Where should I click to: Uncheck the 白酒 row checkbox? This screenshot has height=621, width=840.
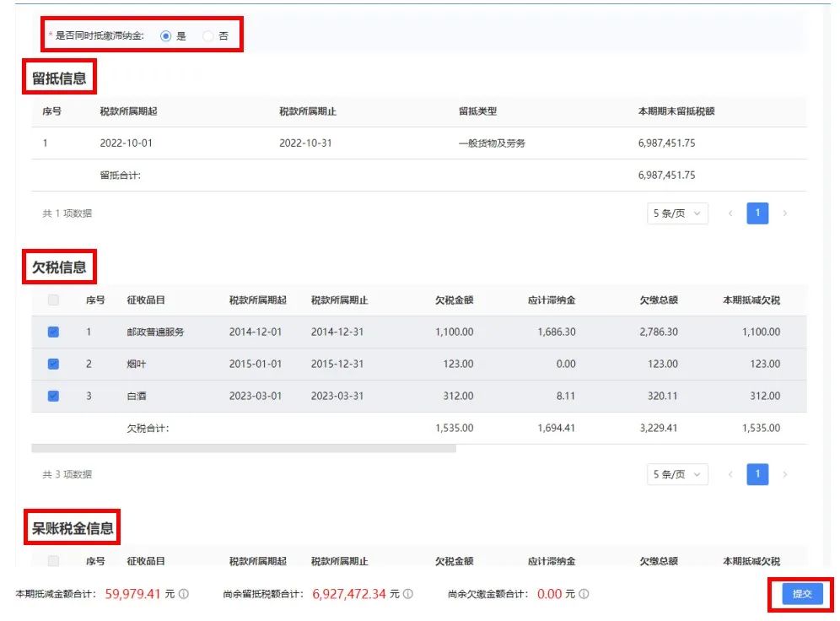coord(53,396)
